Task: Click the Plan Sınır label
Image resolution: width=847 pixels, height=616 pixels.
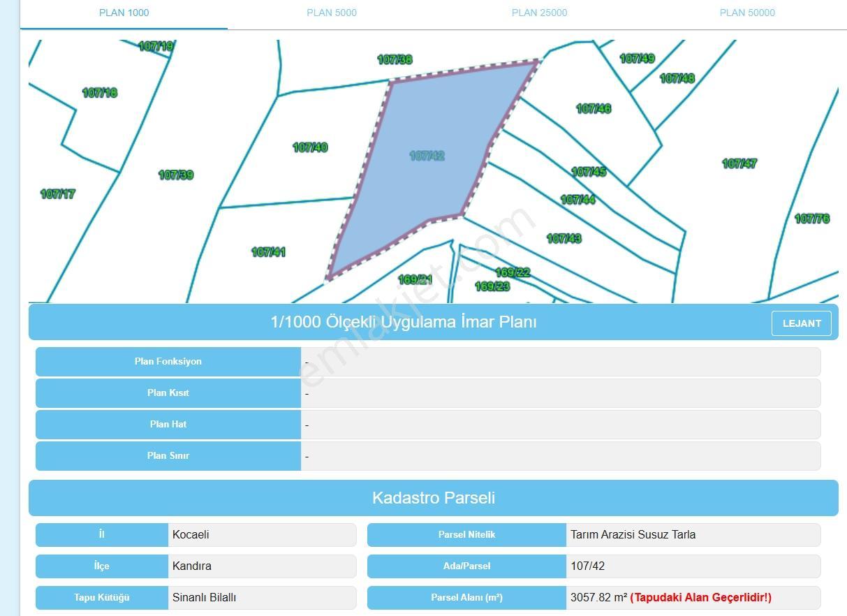Action: 168,456
